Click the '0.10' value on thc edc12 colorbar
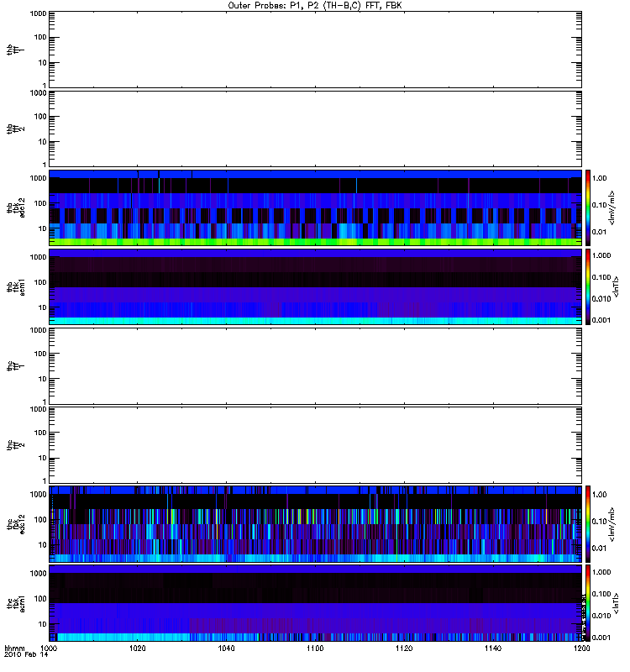Viewport: 630px width, 672px height. coord(600,521)
